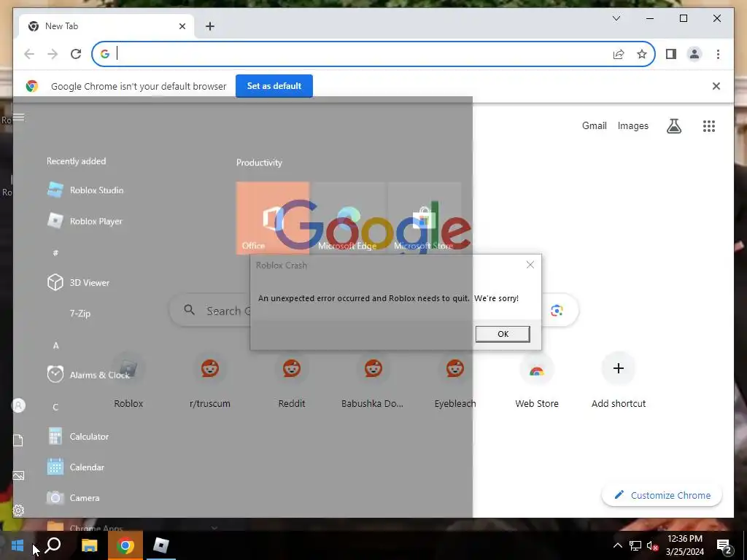Image resolution: width=747 pixels, height=560 pixels.
Task: Open Google apps grid
Action: 709,125
